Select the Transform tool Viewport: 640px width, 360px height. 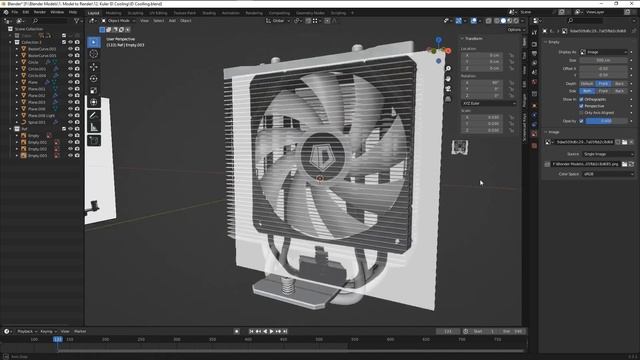94,102
